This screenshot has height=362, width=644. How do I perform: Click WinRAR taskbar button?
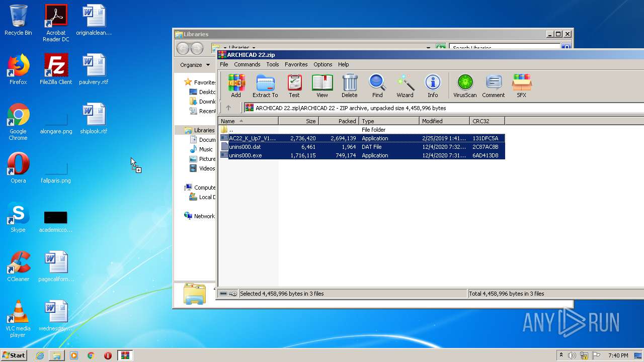coord(125,355)
